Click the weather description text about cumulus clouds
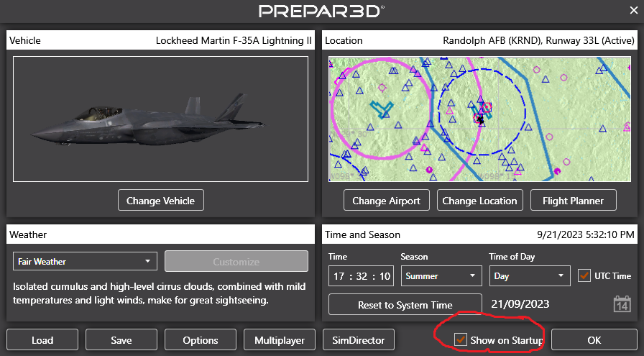Viewport: 644px width, 356px height. [x=159, y=293]
